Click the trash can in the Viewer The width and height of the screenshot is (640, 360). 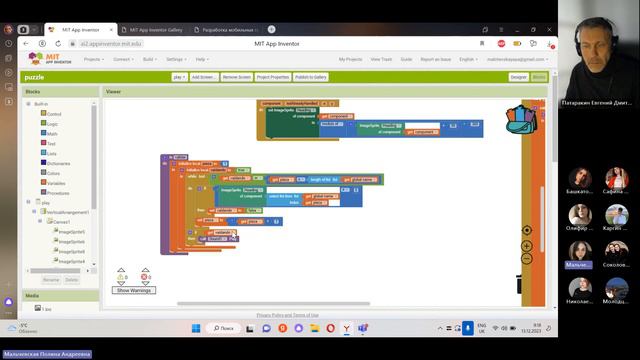click(x=519, y=284)
